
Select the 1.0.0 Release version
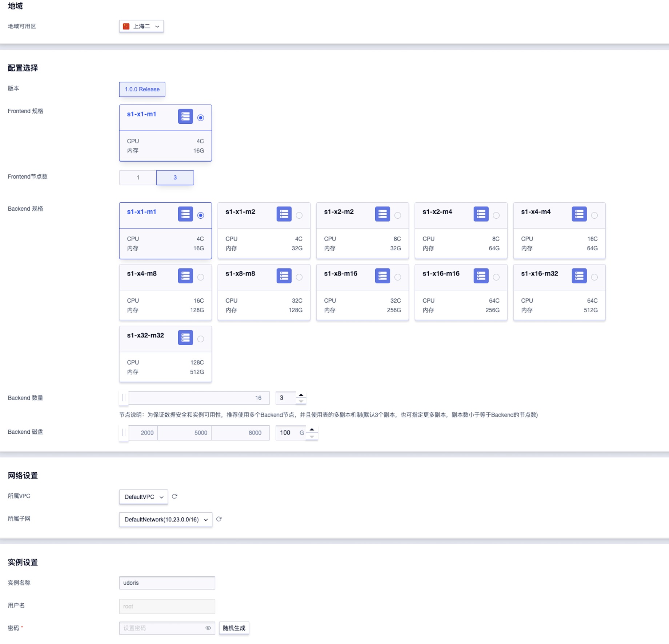142,89
